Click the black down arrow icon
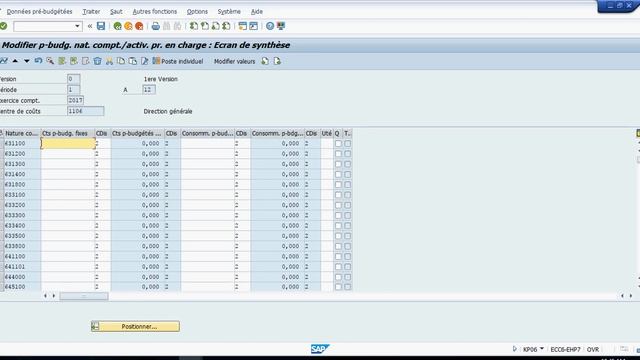The image size is (640, 360). (27, 61)
